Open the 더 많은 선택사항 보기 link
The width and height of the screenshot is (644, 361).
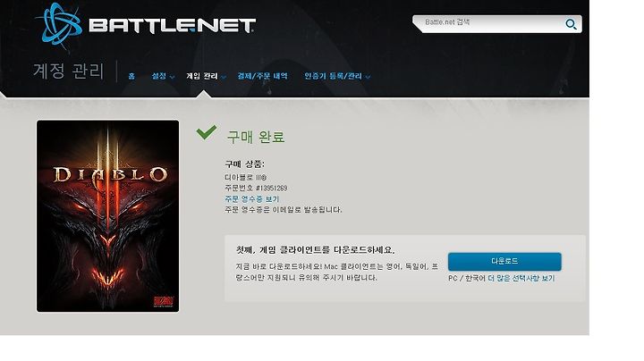521,278
